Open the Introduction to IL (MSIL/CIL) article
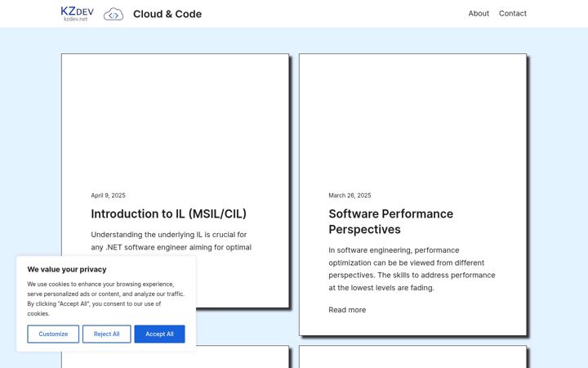Viewport: 588px width, 368px height. (168, 213)
